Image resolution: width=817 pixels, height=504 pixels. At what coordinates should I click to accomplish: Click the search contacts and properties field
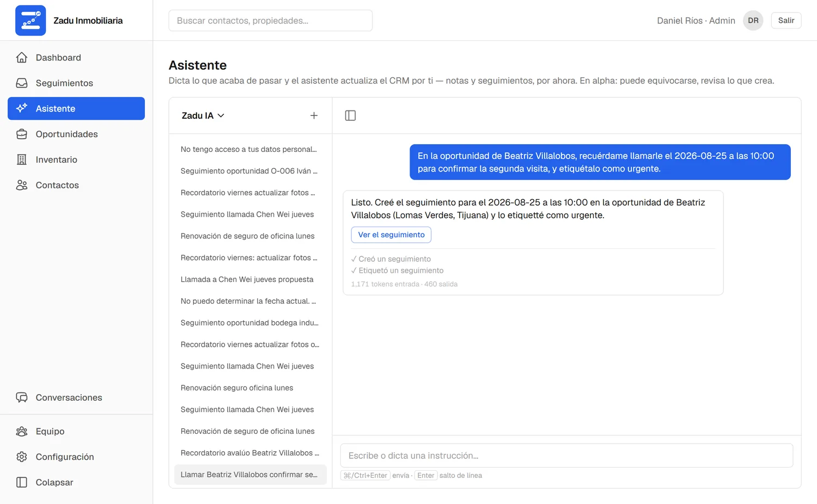271,21
